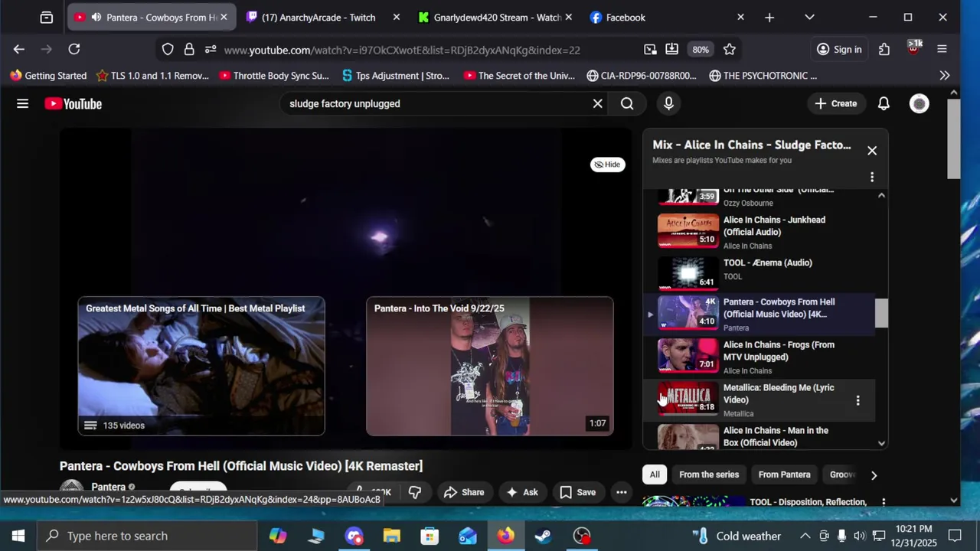980x551 pixels.
Task: Open The Secret of the Univ bookmark
Action: click(519, 76)
